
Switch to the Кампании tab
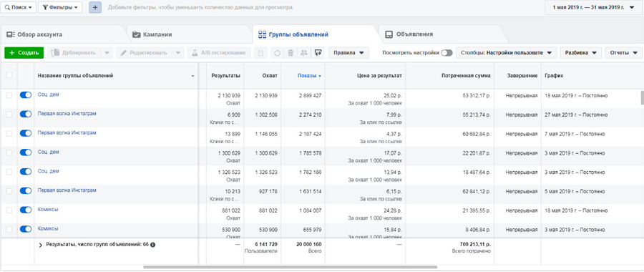152,34
